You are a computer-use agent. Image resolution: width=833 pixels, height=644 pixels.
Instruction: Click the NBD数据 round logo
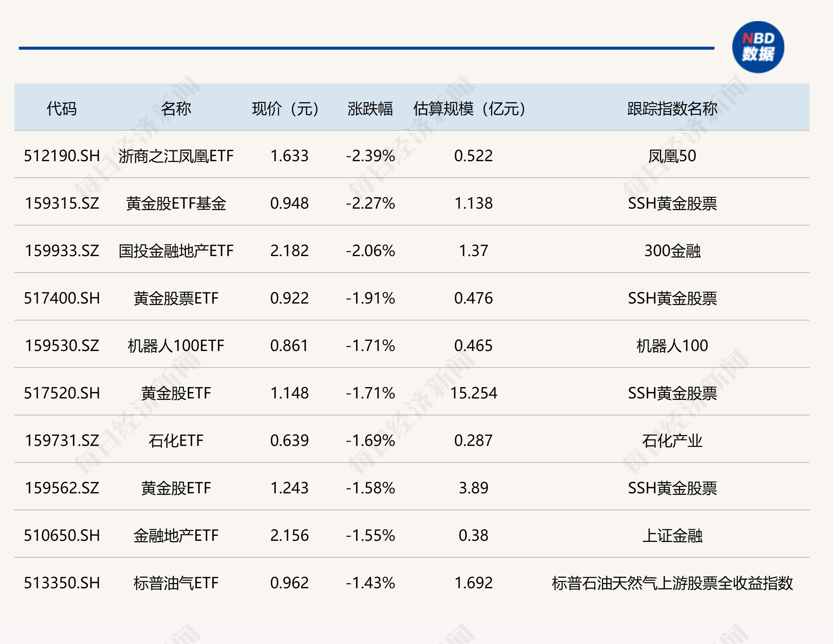(x=758, y=47)
